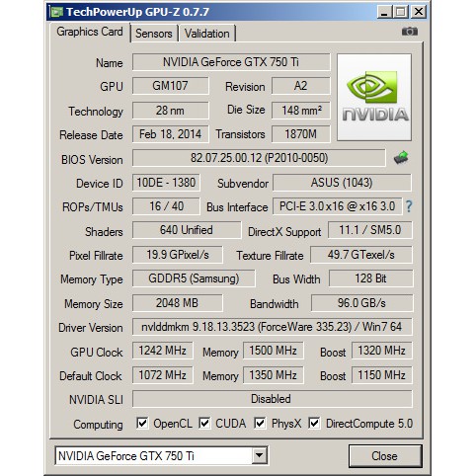Click the Name field NVIDIA GeForce GTX 750 Ti

231,62
